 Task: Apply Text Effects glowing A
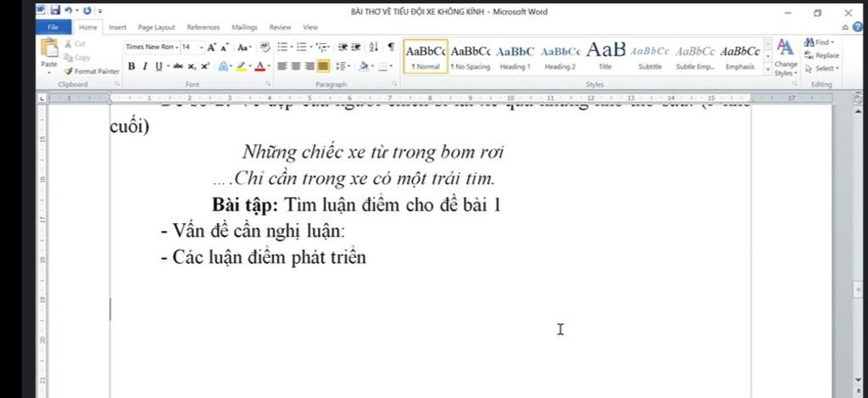point(223,66)
